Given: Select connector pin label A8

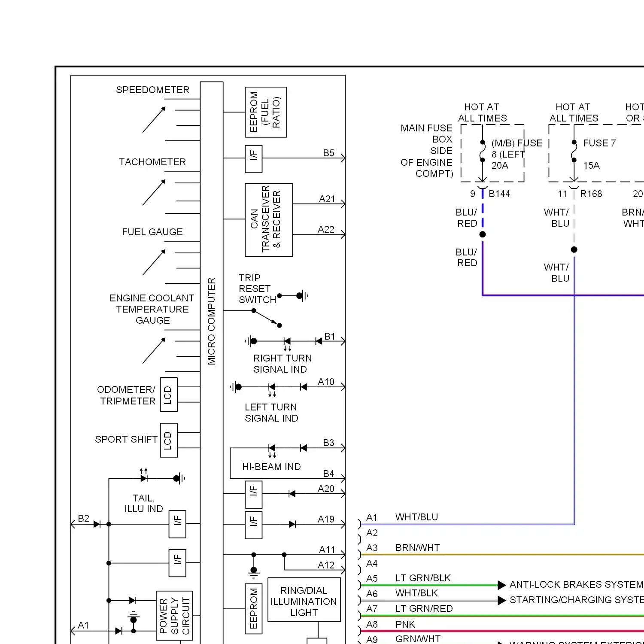Looking at the screenshot, I should coord(372,624).
